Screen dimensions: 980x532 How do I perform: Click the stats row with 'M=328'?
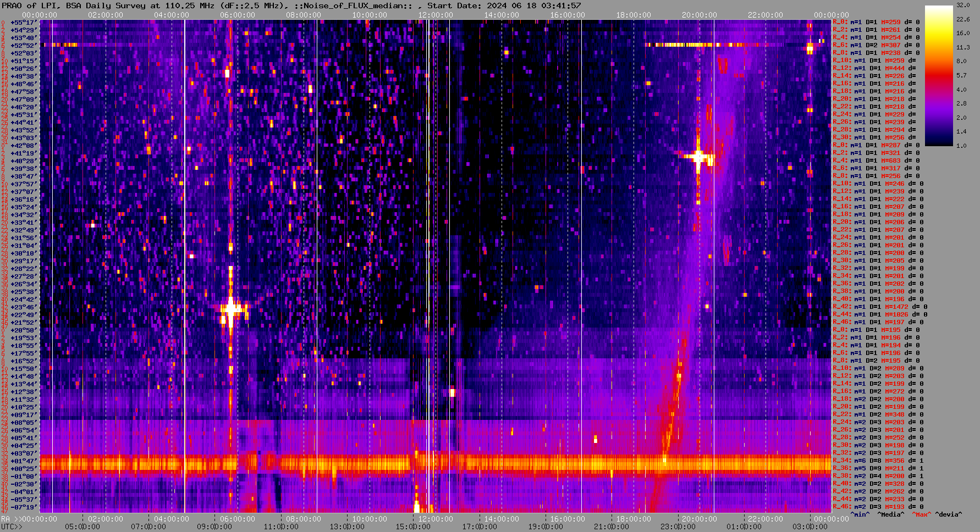[878, 484]
